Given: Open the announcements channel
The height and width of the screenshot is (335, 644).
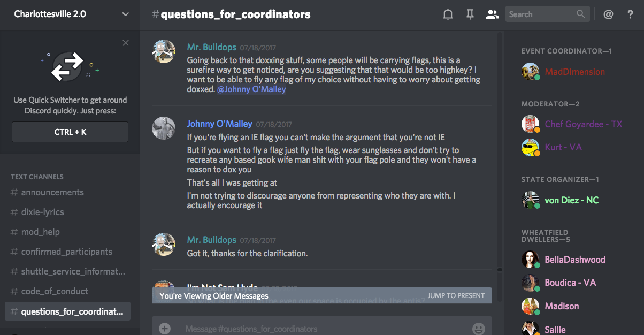Looking at the screenshot, I should click(x=52, y=192).
